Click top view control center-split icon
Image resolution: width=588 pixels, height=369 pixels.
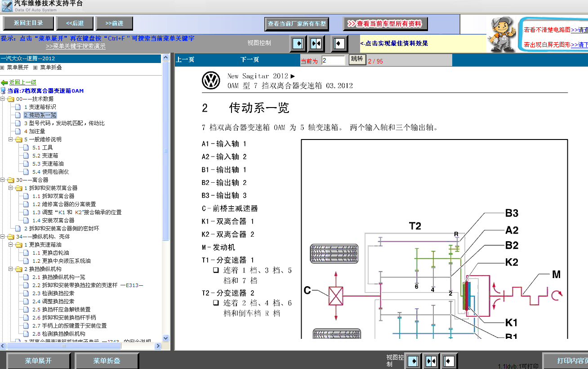pyautogui.click(x=316, y=44)
